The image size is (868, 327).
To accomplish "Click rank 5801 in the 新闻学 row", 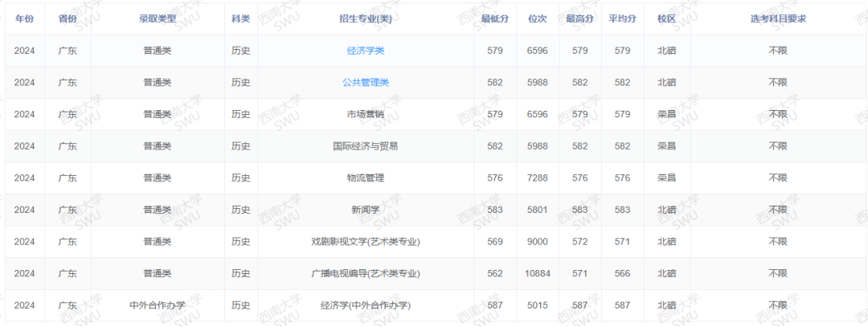I will [538, 211].
